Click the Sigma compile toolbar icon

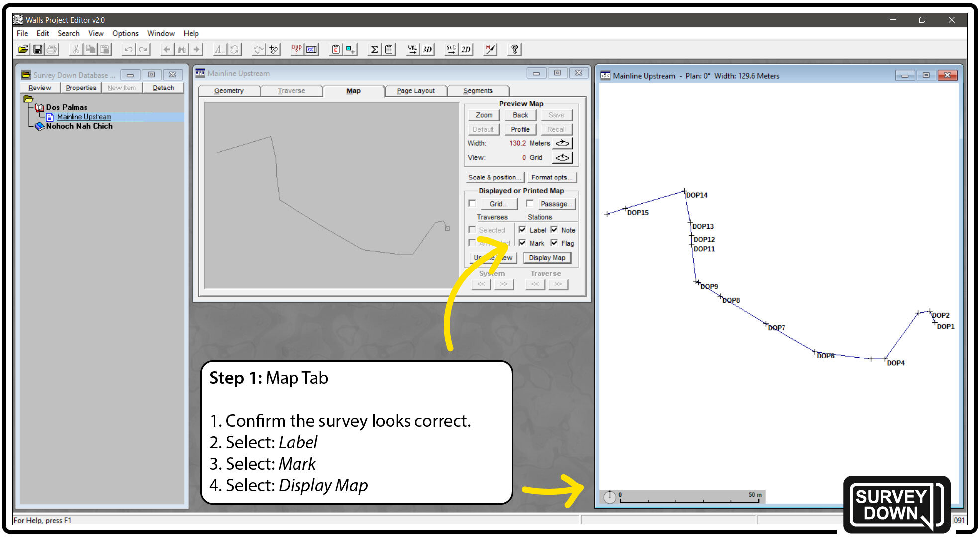point(374,49)
